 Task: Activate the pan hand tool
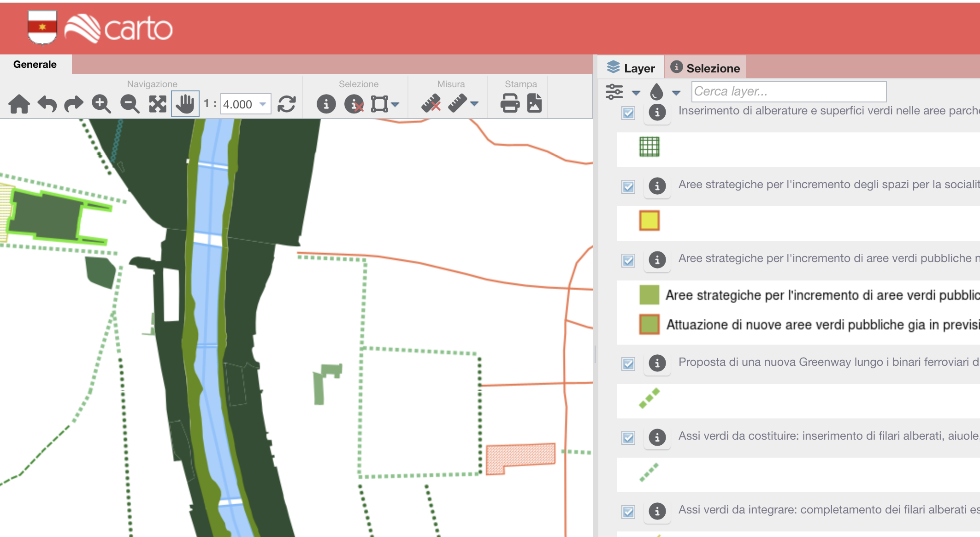(x=185, y=104)
